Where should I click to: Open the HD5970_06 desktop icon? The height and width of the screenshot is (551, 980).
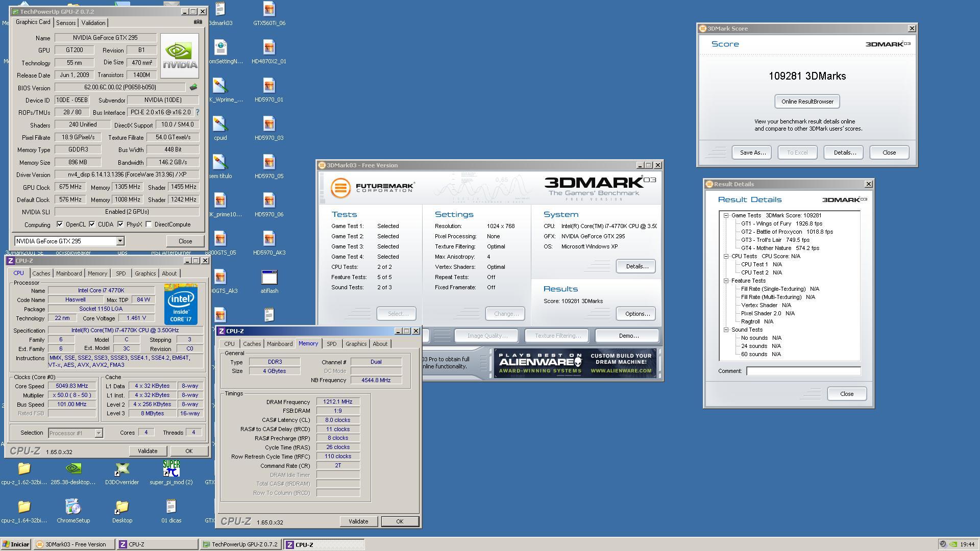click(269, 205)
